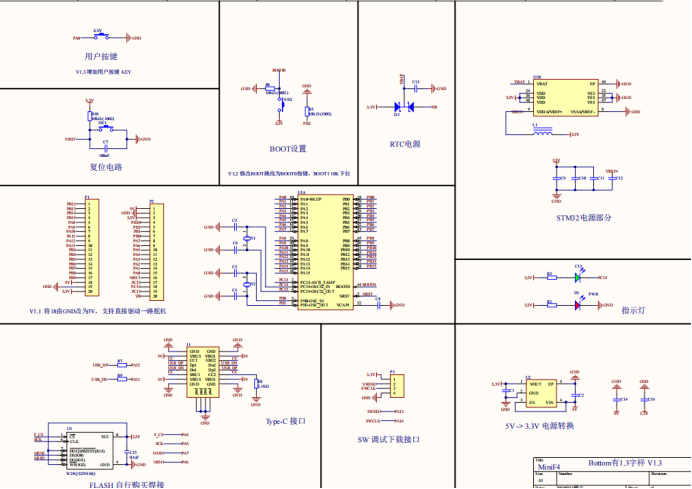This screenshot has width=692, height=489.
Task: Click the C9 decoupling capacitor
Action: click(x=557, y=178)
